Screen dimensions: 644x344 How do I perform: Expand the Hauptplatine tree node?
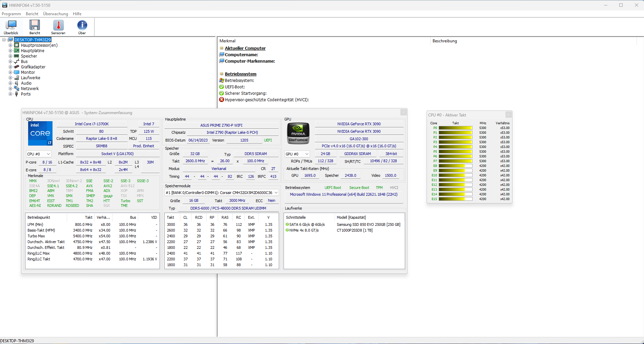point(10,51)
